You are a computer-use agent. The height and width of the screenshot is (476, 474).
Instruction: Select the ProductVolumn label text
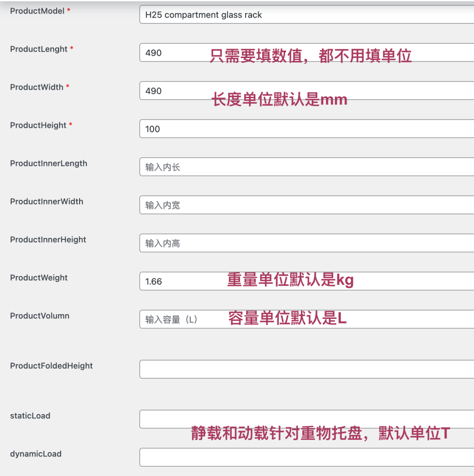(40, 316)
